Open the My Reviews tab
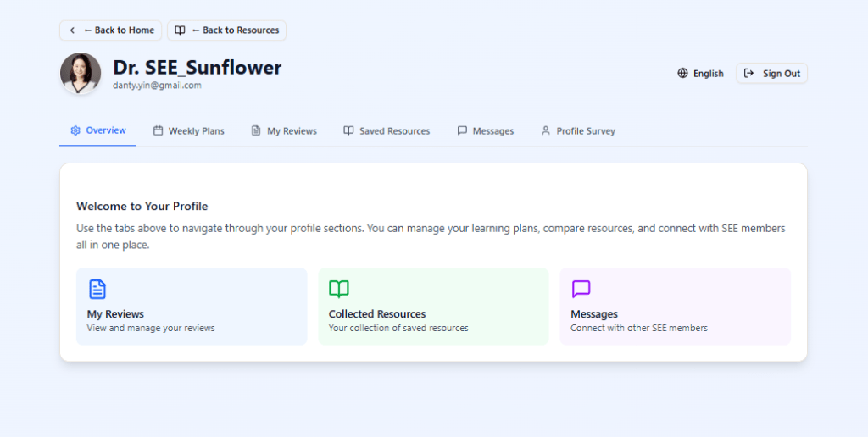The width and height of the screenshot is (868, 437). click(x=284, y=131)
